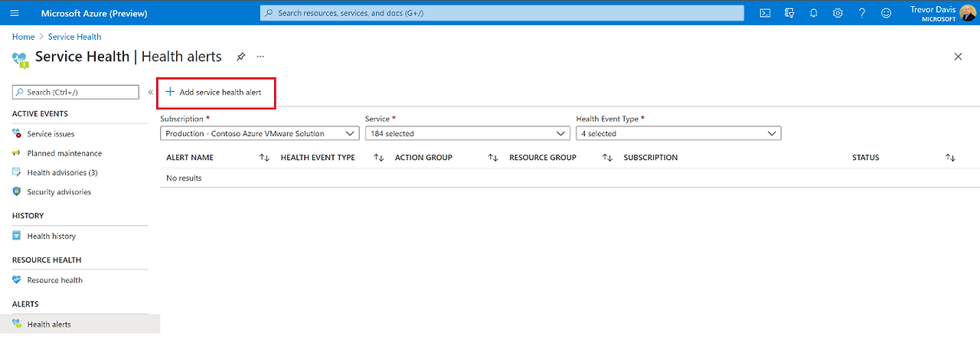Click Service issues icon in sidebar
Screen dimensions: 980x343
pyautogui.click(x=17, y=134)
